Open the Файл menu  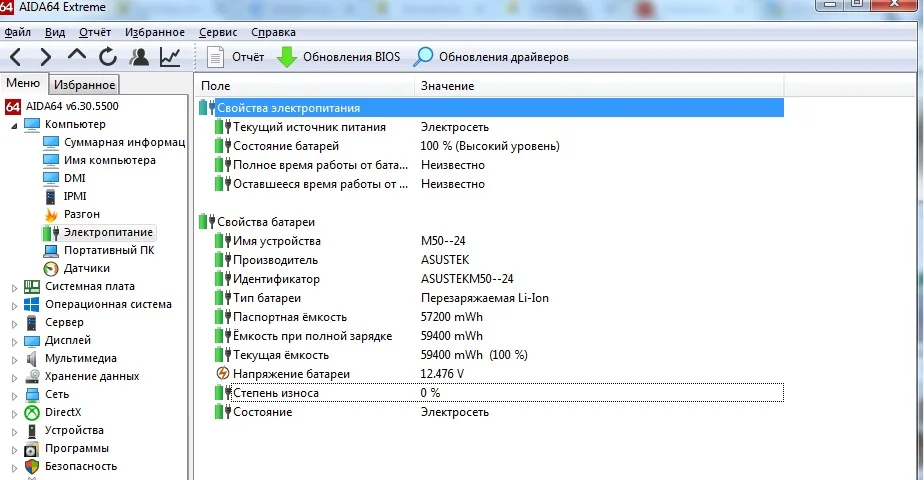click(x=18, y=32)
